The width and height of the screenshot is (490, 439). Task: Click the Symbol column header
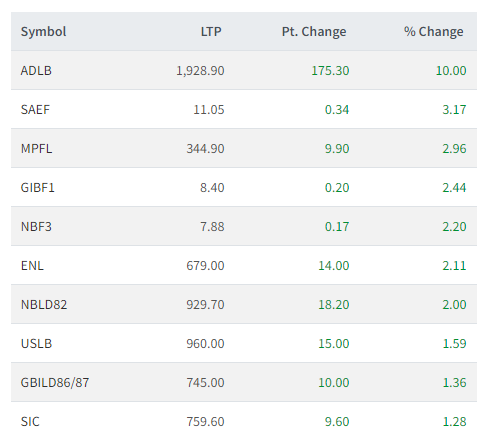pyautogui.click(x=43, y=32)
